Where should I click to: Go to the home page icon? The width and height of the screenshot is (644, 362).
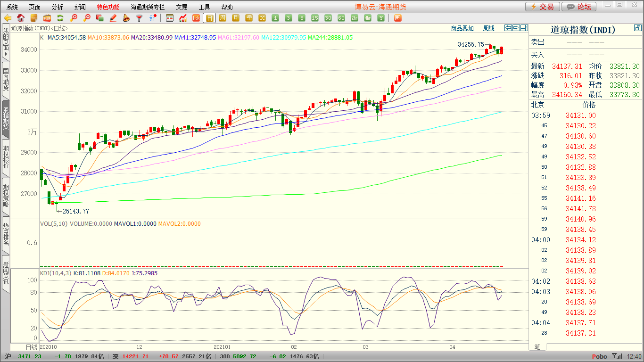[21, 18]
